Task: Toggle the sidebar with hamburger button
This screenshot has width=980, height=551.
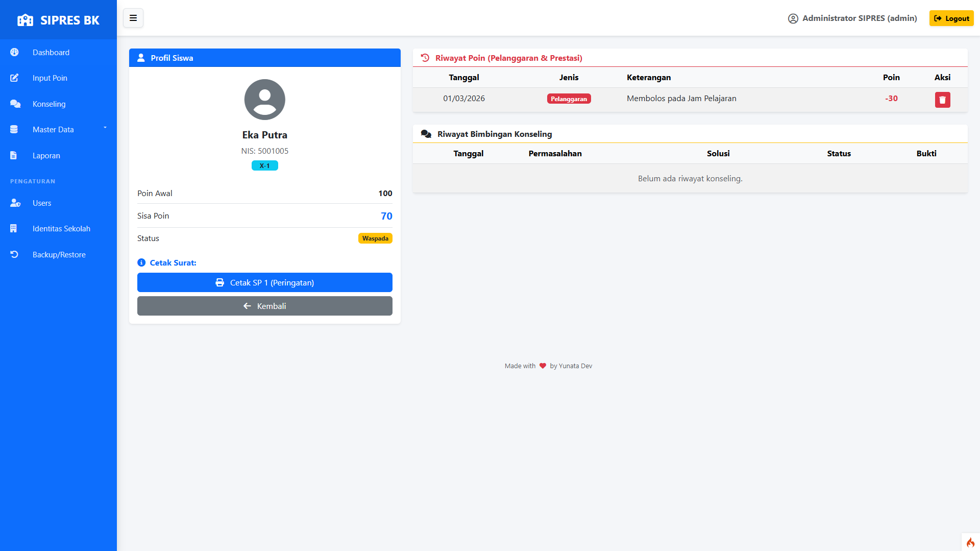Action: pos(133,18)
